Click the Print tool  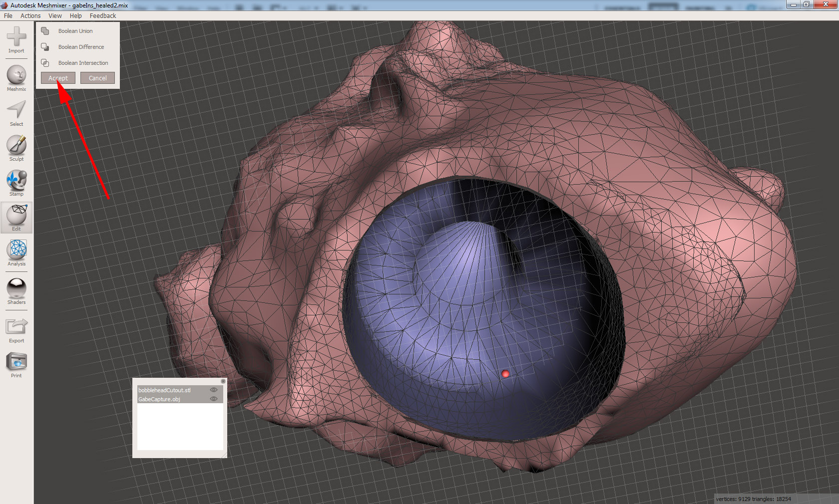coord(16,365)
